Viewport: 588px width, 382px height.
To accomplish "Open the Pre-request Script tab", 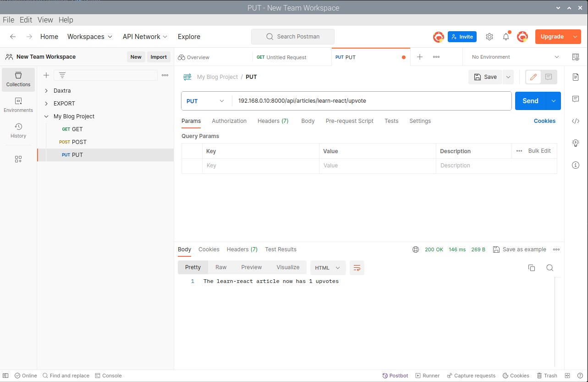I will [x=350, y=121].
